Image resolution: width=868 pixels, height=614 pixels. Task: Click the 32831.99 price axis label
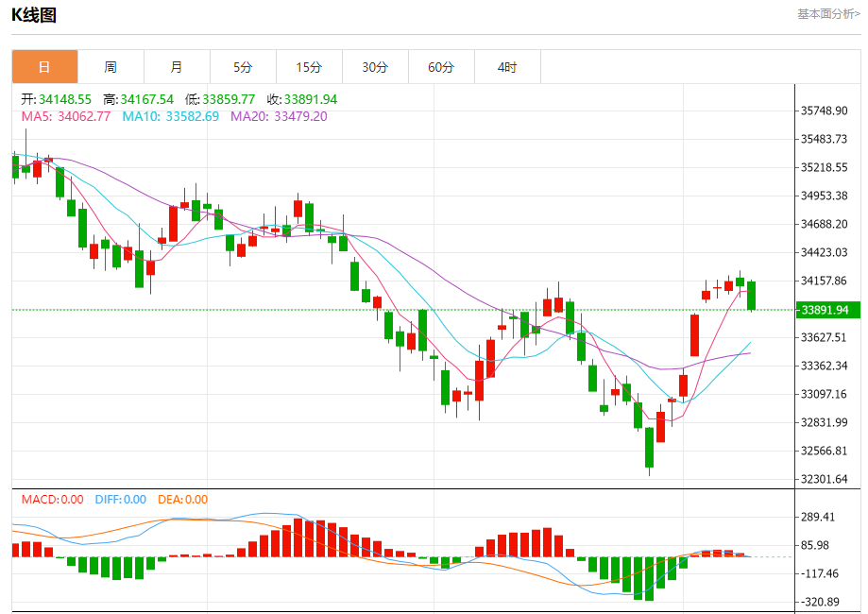click(x=825, y=422)
